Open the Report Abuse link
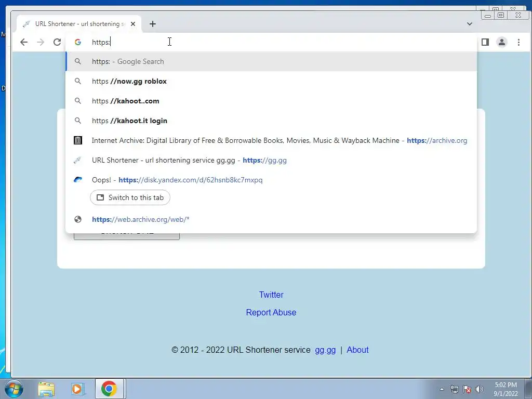 pyautogui.click(x=271, y=312)
